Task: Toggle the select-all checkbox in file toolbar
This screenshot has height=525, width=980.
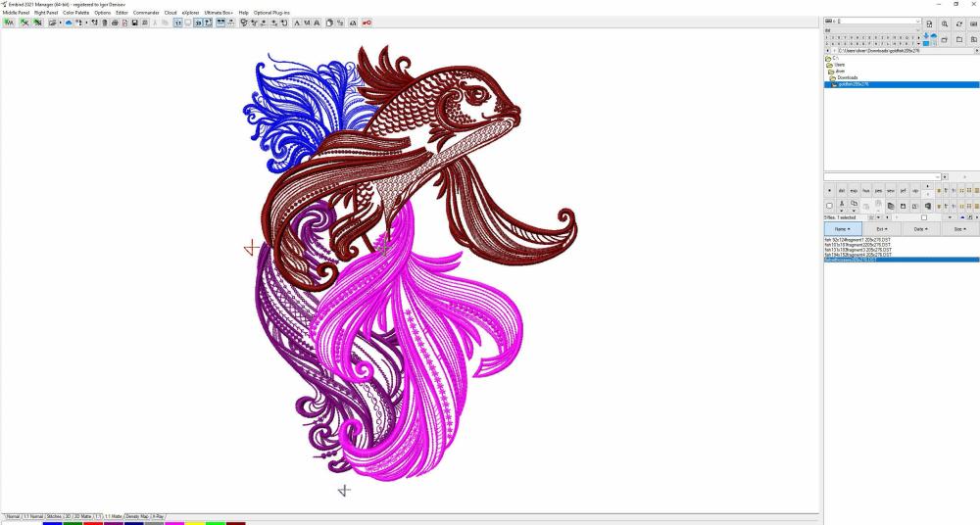Action: 829,206
